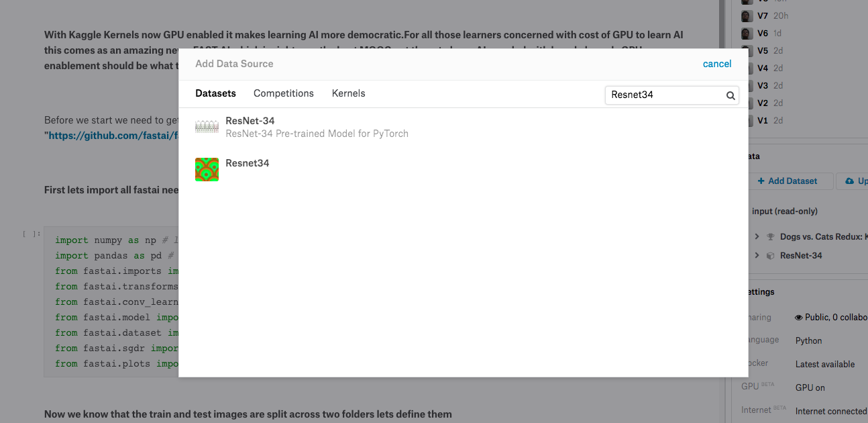Select ResNet-34 Pre-trained Model dataset thumbnail
The image size is (868, 423).
click(207, 127)
